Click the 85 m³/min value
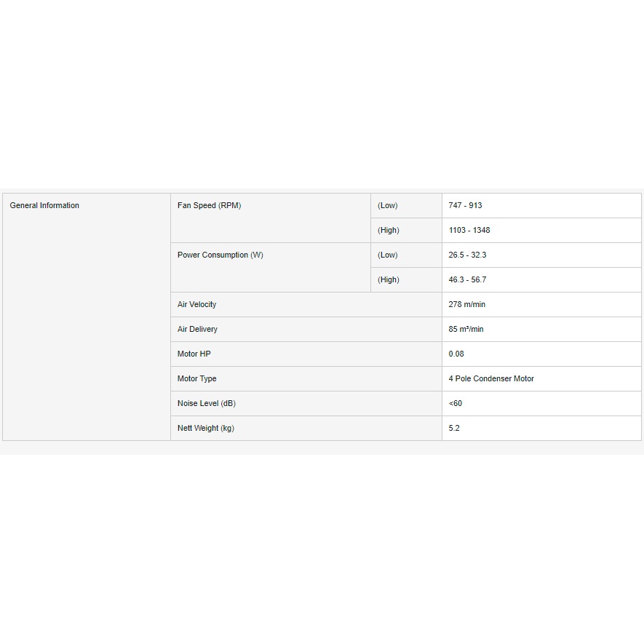Image resolution: width=644 pixels, height=644 pixels. pyautogui.click(x=466, y=330)
